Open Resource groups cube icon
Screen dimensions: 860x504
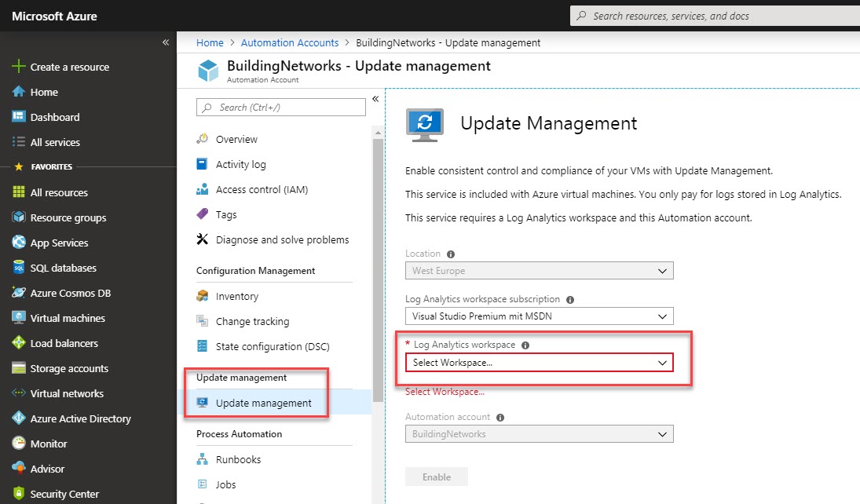pyautogui.click(x=19, y=217)
